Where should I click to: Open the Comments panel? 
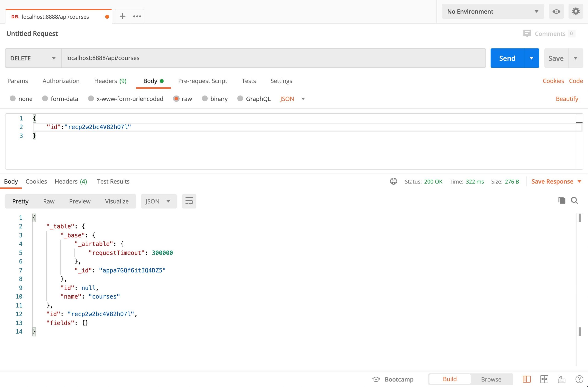pyautogui.click(x=549, y=34)
